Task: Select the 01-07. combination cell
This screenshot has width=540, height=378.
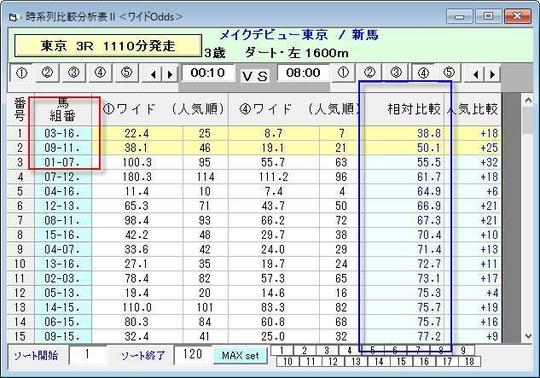Action: [x=63, y=162]
